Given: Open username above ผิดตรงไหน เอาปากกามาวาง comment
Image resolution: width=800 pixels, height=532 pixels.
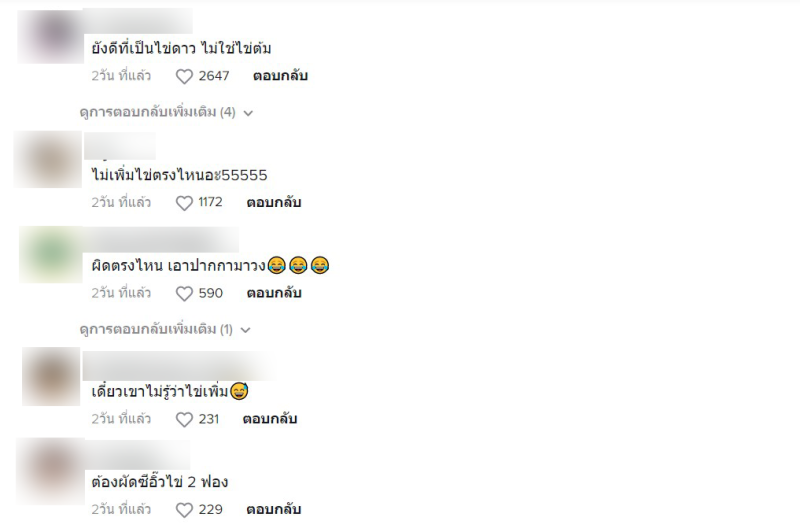Looking at the screenshot, I should pyautogui.click(x=161, y=240).
